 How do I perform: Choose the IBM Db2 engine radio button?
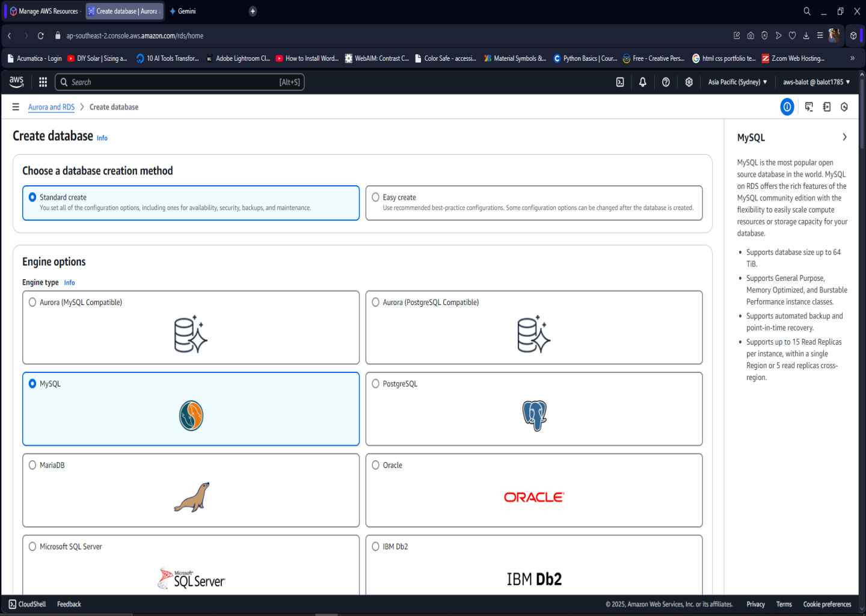pyautogui.click(x=376, y=547)
